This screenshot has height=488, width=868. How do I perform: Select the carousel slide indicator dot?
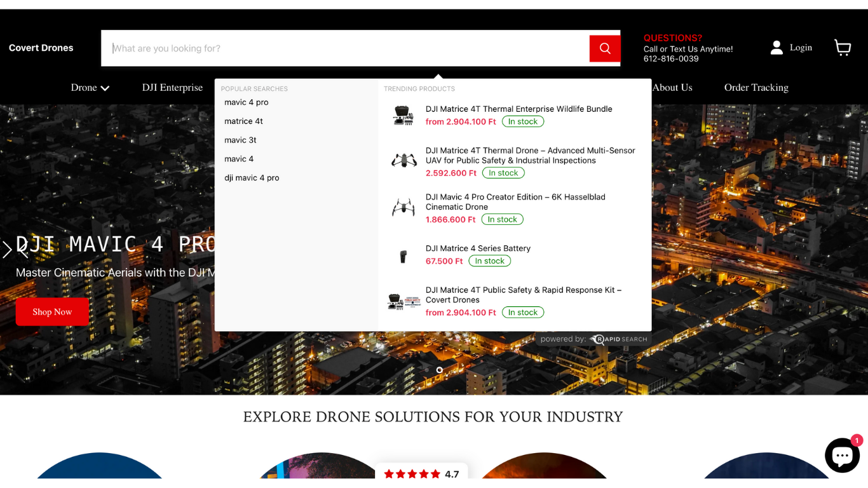439,370
